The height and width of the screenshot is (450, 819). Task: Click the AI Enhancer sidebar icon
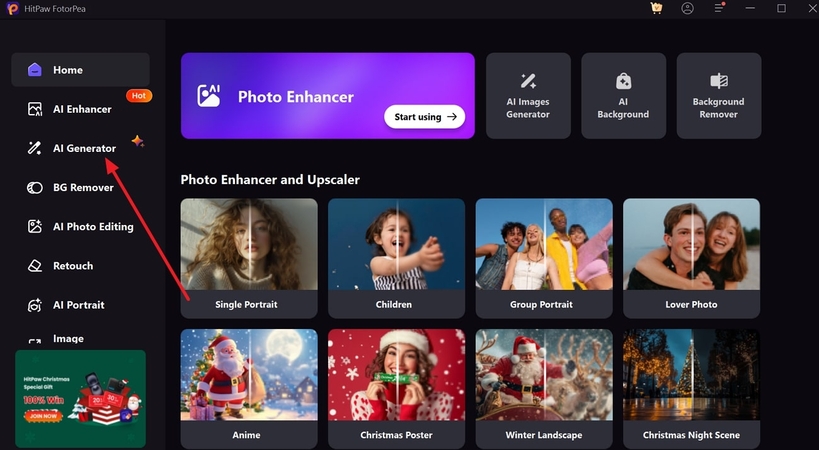coord(34,109)
